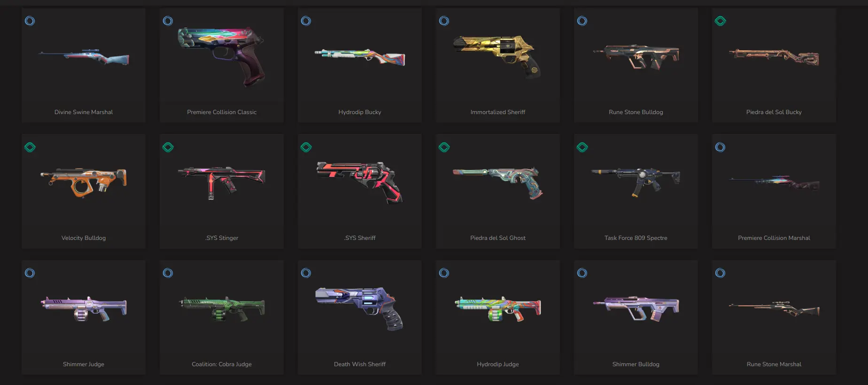
Task: Click the green tier icon on Piedra del Sol Bucky
Action: [x=720, y=21]
